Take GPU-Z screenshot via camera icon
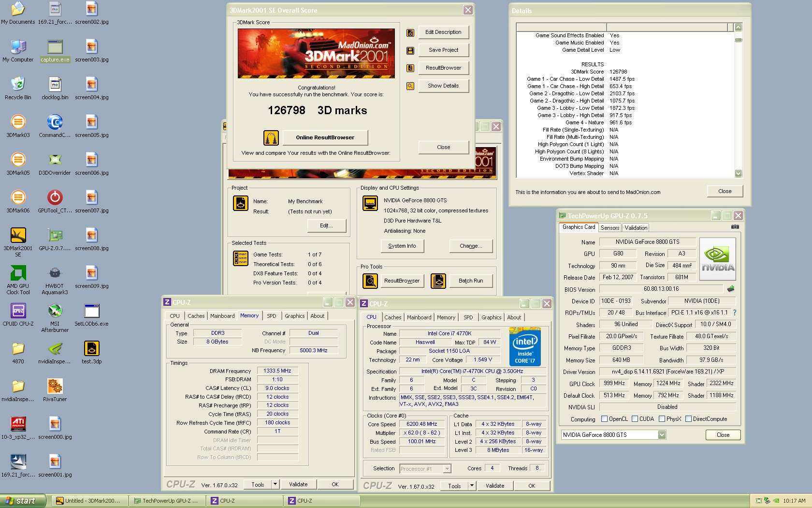The height and width of the screenshot is (508, 812). click(x=735, y=227)
